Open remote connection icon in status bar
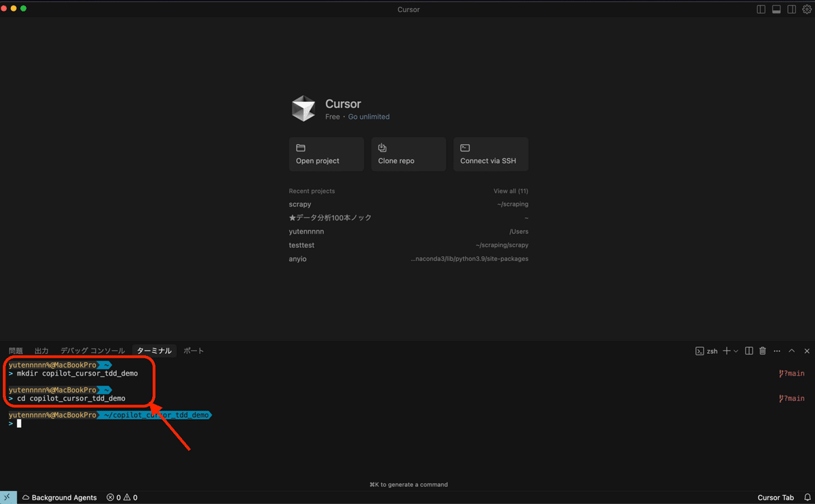 pyautogui.click(x=7, y=497)
